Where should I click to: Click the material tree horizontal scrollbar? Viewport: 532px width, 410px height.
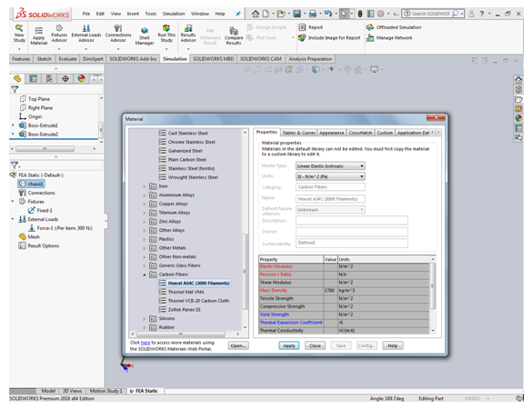pyautogui.click(x=180, y=334)
